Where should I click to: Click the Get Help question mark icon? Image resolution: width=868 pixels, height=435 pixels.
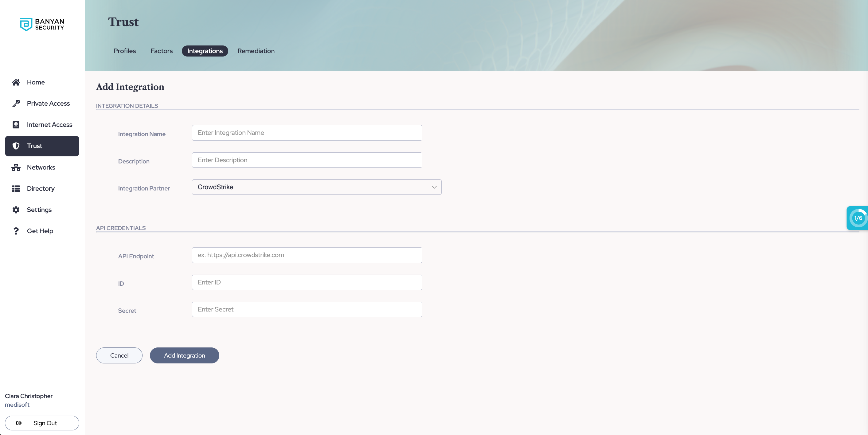tap(16, 231)
